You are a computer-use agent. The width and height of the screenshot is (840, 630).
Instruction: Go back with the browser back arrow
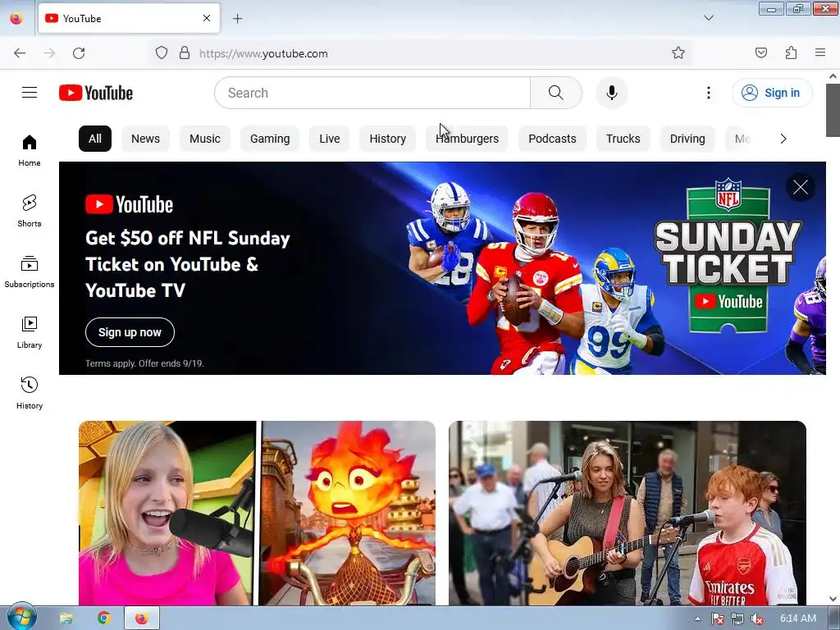tap(20, 53)
